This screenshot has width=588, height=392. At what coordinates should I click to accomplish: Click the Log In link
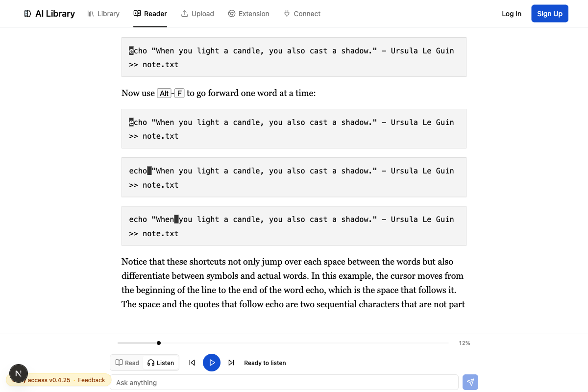pyautogui.click(x=512, y=14)
